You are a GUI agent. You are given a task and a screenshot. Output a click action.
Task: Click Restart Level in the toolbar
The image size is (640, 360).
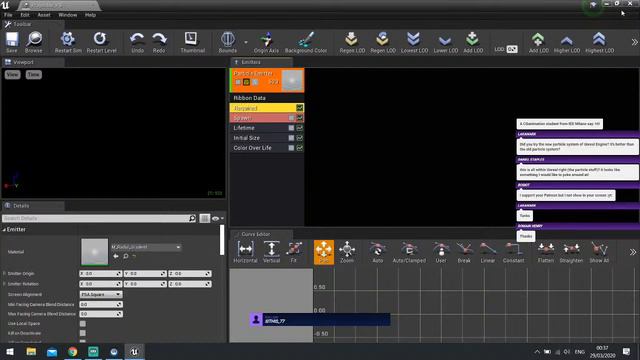coord(101,42)
